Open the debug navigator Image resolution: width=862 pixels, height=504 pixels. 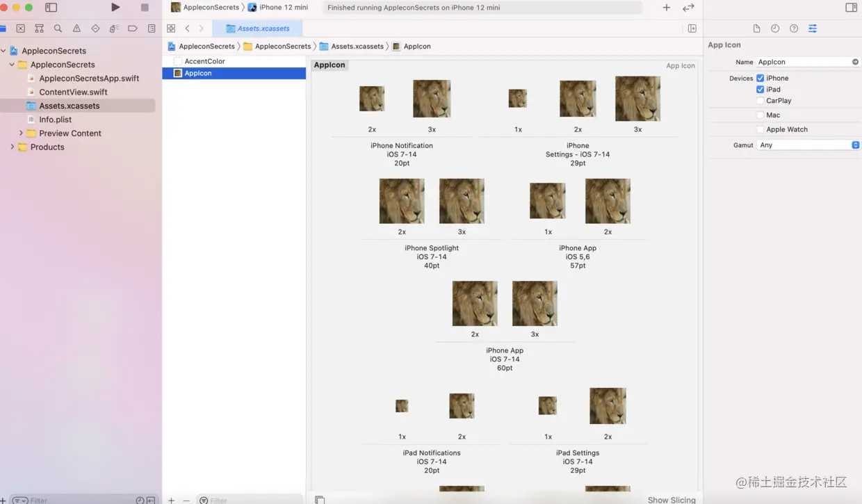(114, 29)
